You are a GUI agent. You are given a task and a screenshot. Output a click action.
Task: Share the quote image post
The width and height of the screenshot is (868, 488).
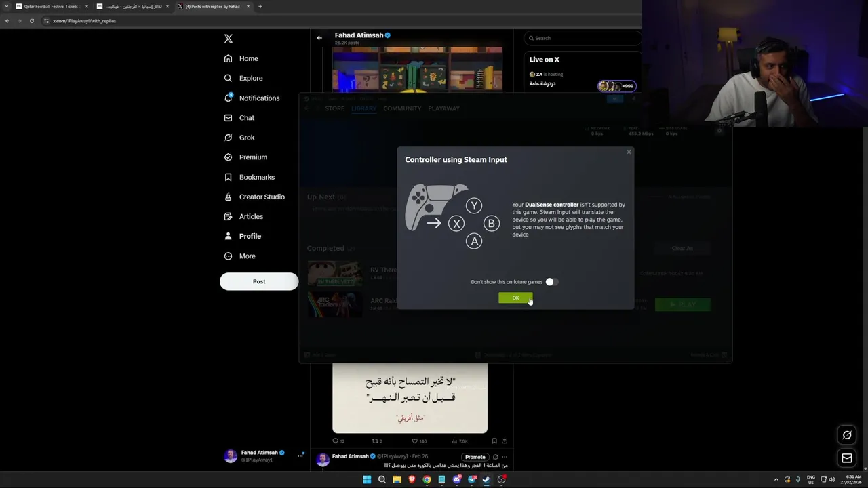point(505,441)
